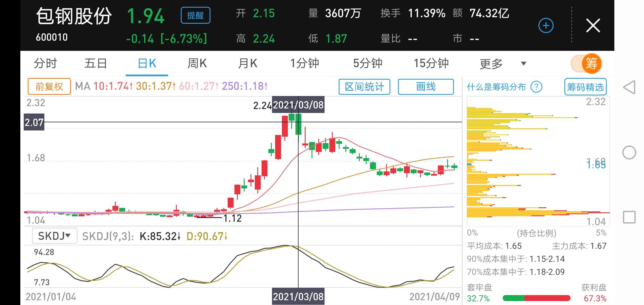This screenshot has height=305, width=644.
Task: Open the 月K chart tab
Action: (247, 64)
